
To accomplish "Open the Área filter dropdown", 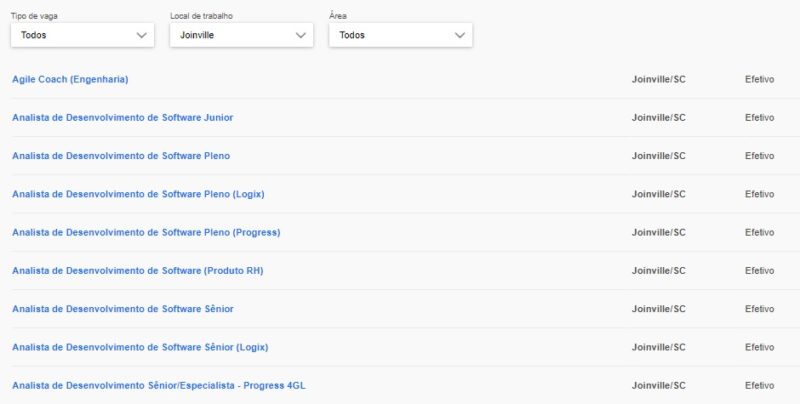I will (x=400, y=35).
